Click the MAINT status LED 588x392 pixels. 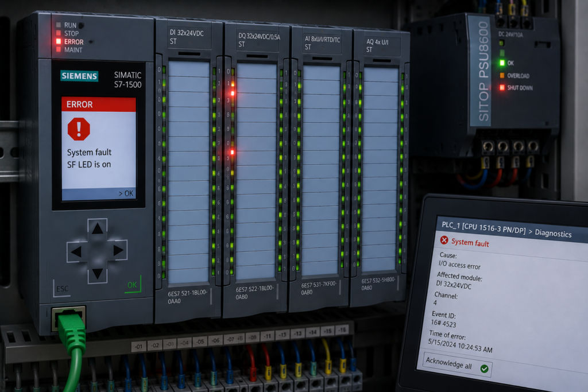(59, 49)
